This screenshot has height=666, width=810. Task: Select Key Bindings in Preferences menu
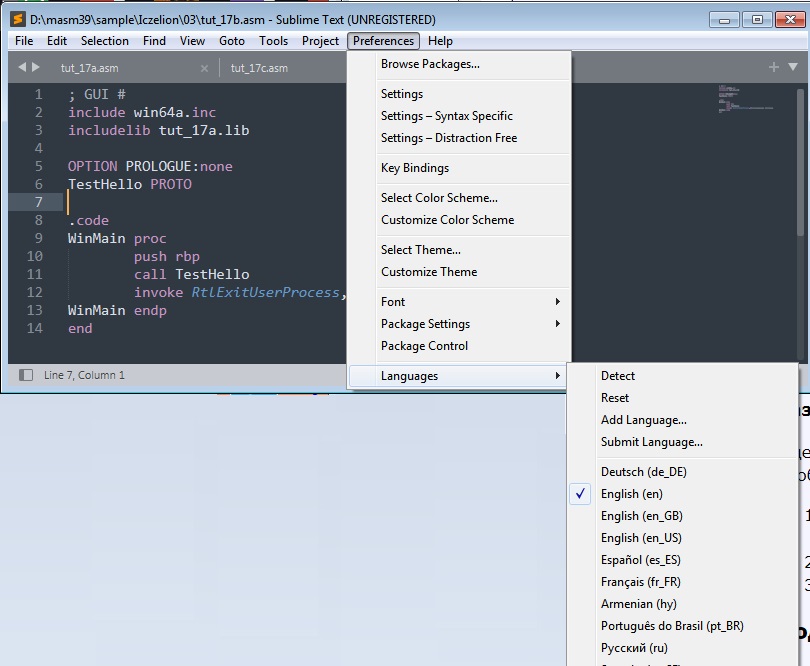click(x=415, y=168)
